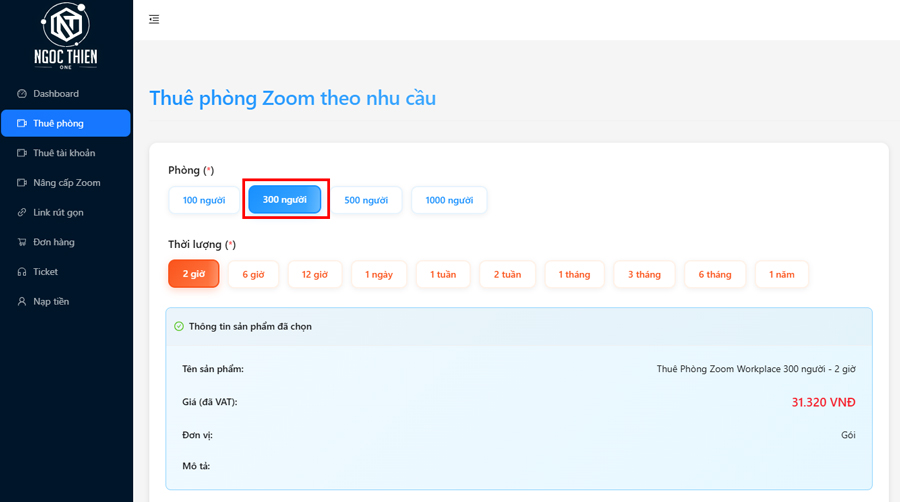Go to Nạp tiền page
The width and height of the screenshot is (900, 502).
coord(66,301)
